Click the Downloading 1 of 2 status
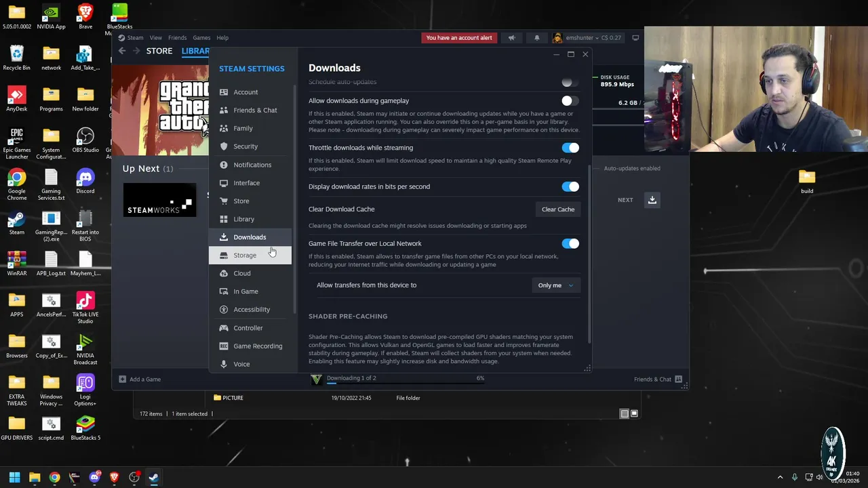The width and height of the screenshot is (868, 488). tap(351, 378)
